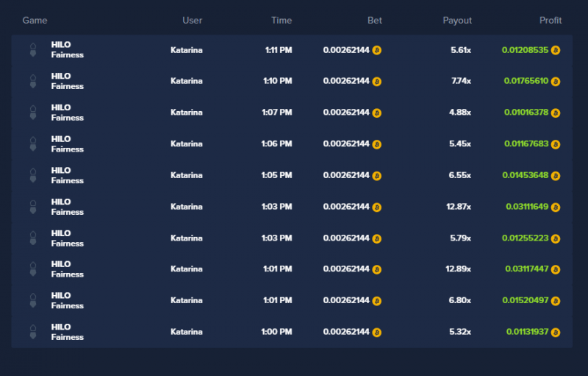Open the Fairness link in the 1:10 PM row
The image size is (588, 376).
(x=68, y=87)
